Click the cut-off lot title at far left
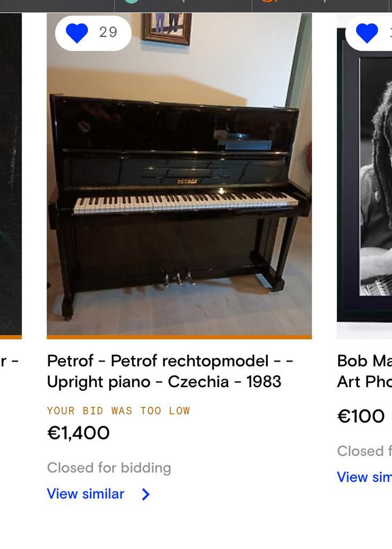This screenshot has width=392, height=549. pos(10,361)
